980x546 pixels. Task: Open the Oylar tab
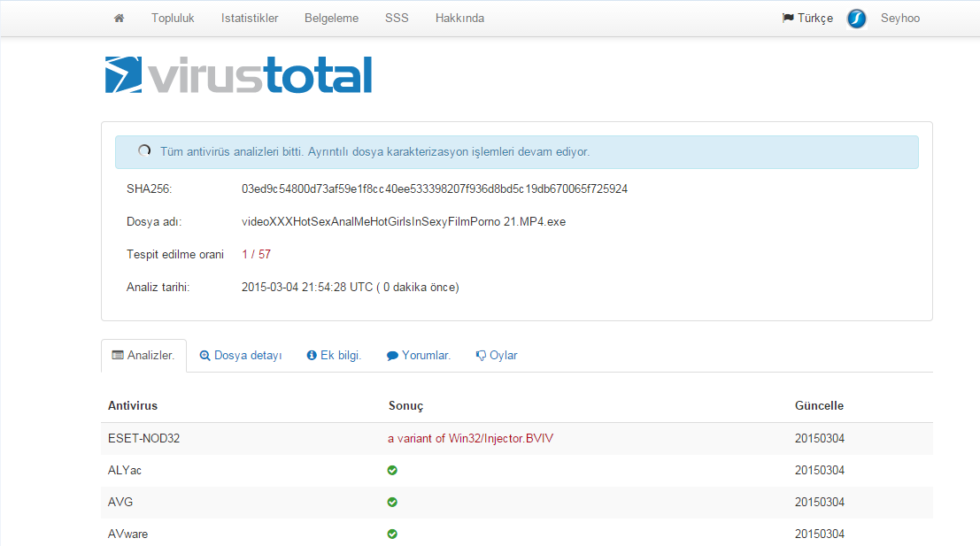click(497, 356)
